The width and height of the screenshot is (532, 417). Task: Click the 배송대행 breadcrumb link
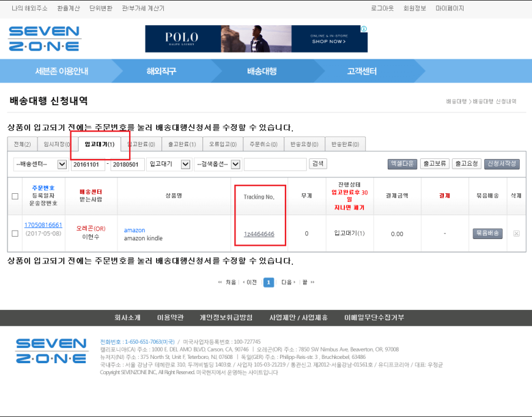tap(456, 101)
